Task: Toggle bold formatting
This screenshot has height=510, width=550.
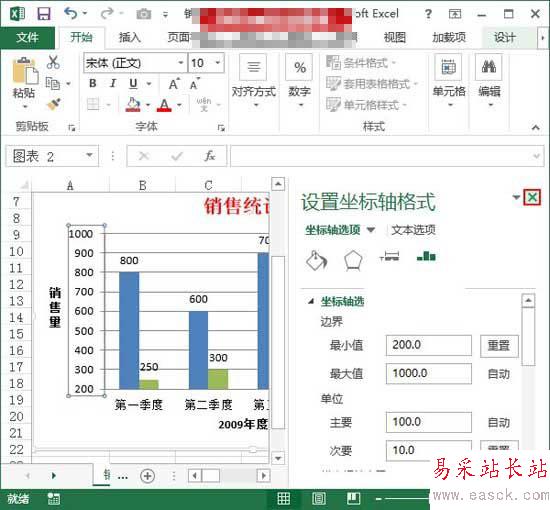Action: pos(93,83)
